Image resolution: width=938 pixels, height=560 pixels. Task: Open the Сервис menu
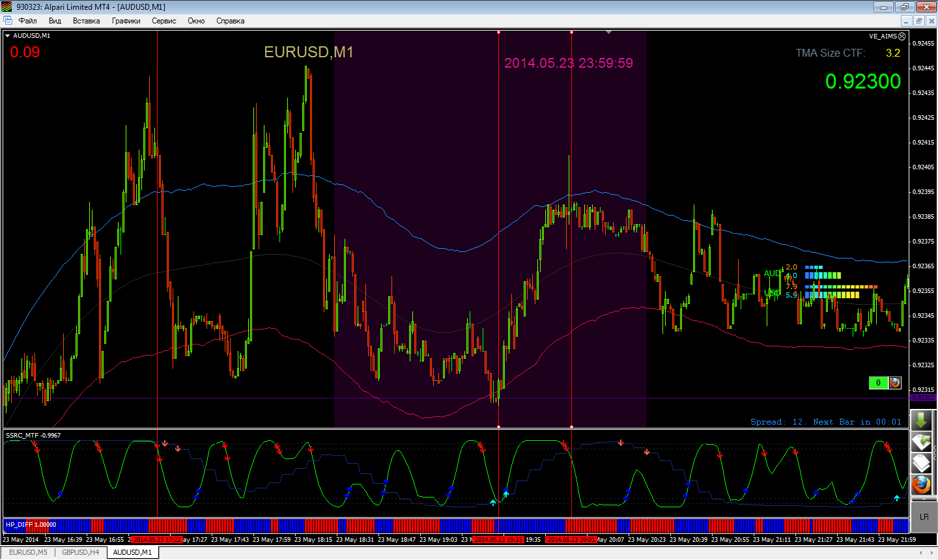[x=163, y=21]
